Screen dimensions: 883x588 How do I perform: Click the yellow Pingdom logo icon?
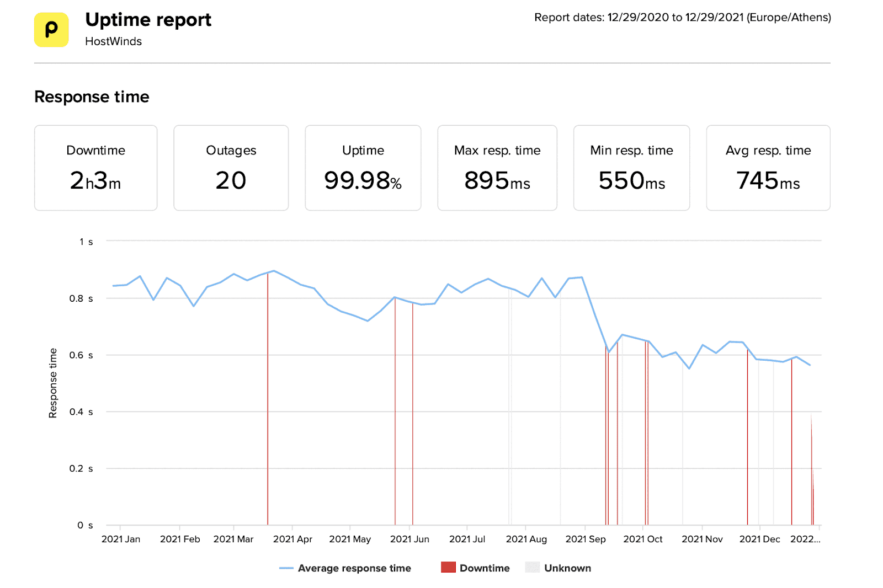click(x=51, y=30)
